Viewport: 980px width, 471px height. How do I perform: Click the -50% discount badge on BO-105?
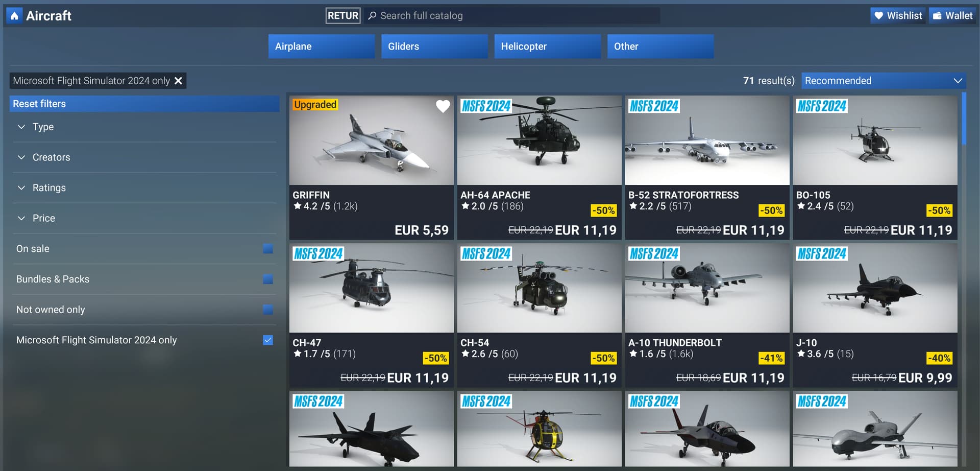pyautogui.click(x=939, y=210)
